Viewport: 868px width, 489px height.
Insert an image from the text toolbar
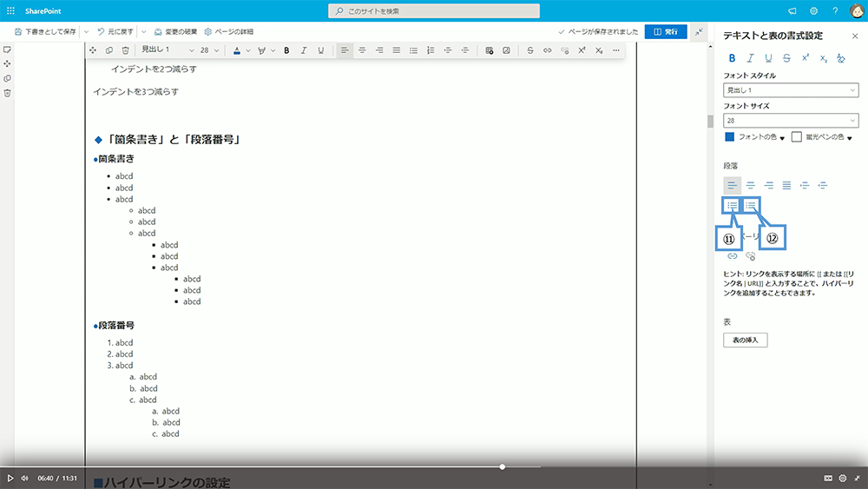507,50
